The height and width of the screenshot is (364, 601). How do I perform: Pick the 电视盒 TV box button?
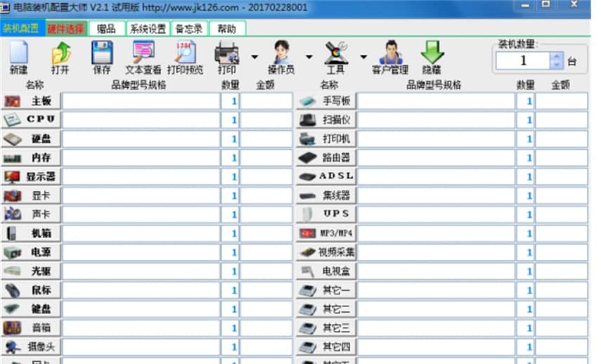[x=326, y=271]
